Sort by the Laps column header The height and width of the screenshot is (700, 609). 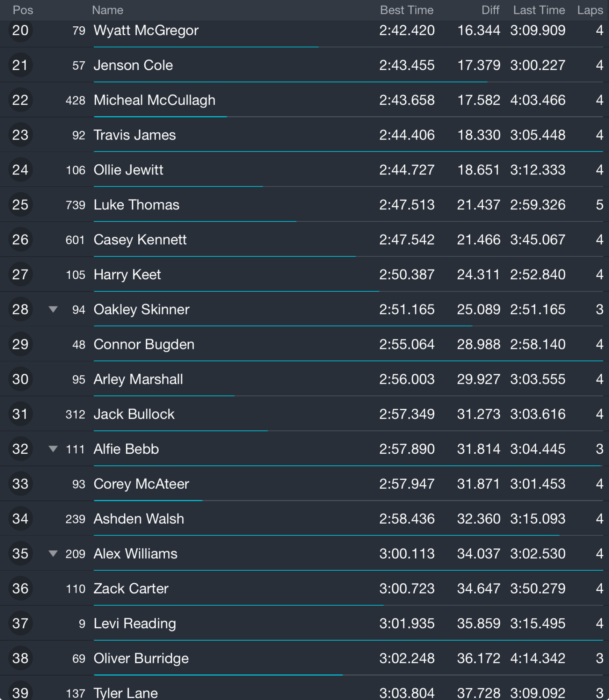pos(590,10)
